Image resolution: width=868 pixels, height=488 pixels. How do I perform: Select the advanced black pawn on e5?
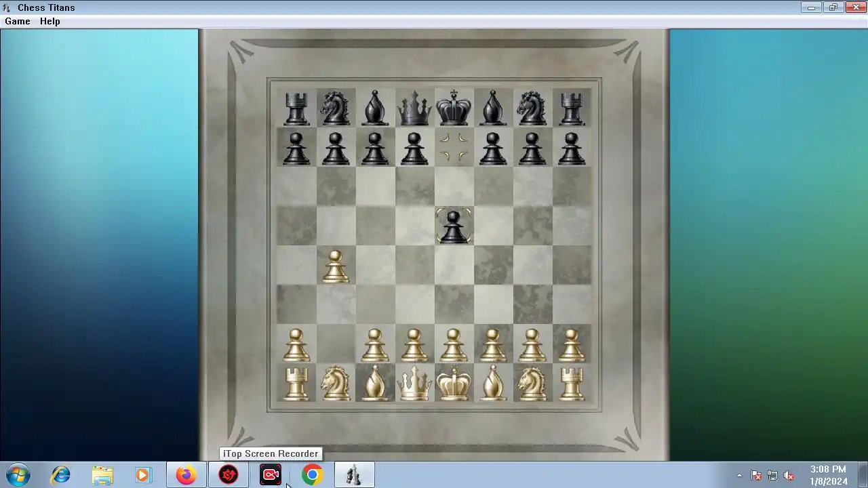click(454, 226)
